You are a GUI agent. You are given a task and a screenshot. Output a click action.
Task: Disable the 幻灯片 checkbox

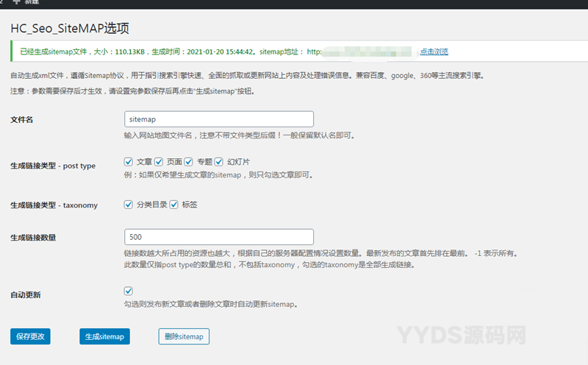point(219,161)
